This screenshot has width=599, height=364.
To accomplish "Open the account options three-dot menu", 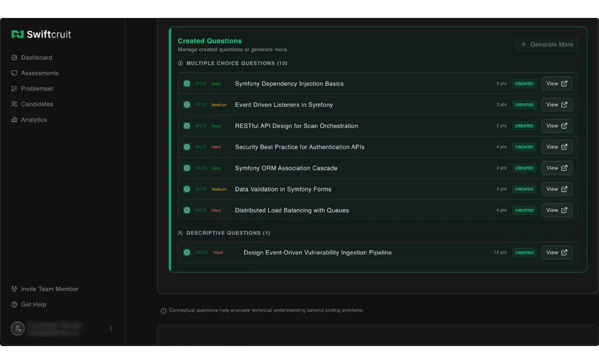I will (111, 329).
